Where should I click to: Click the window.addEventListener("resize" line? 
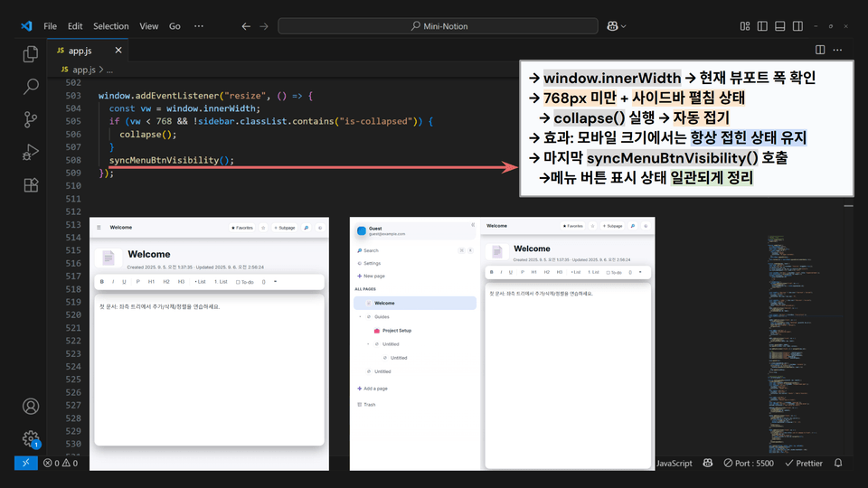(205, 96)
